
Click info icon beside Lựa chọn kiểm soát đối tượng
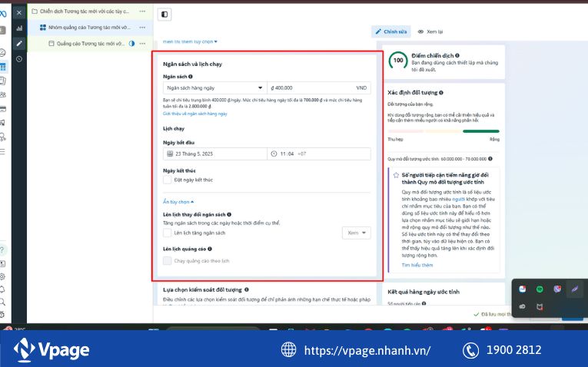(x=247, y=289)
